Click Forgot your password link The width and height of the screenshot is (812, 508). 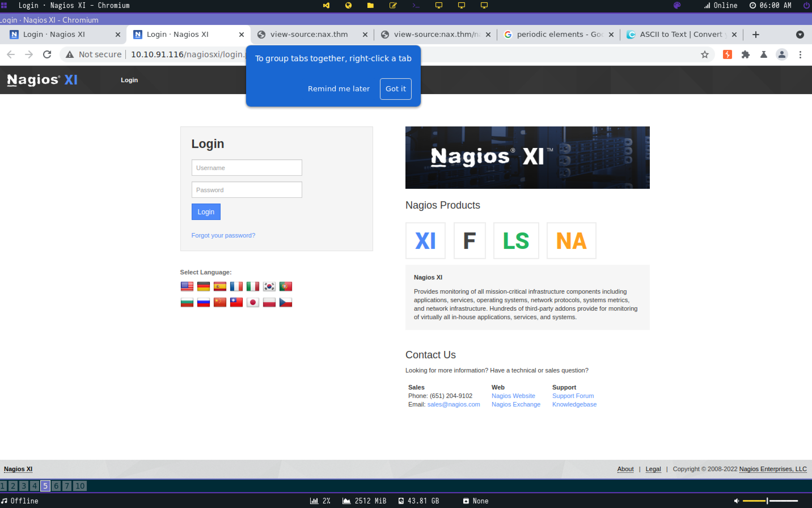tap(223, 236)
